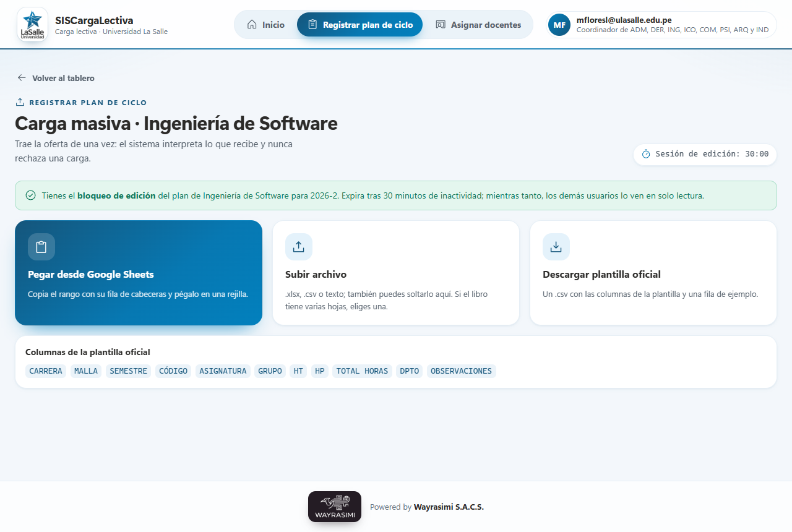Click the download icon in Descargar plantilla card

556,247
